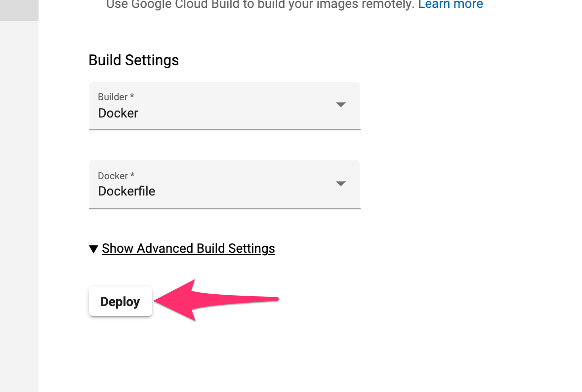The width and height of the screenshot is (582, 392).
Task: Click the pink arrow annotation
Action: pos(216,300)
